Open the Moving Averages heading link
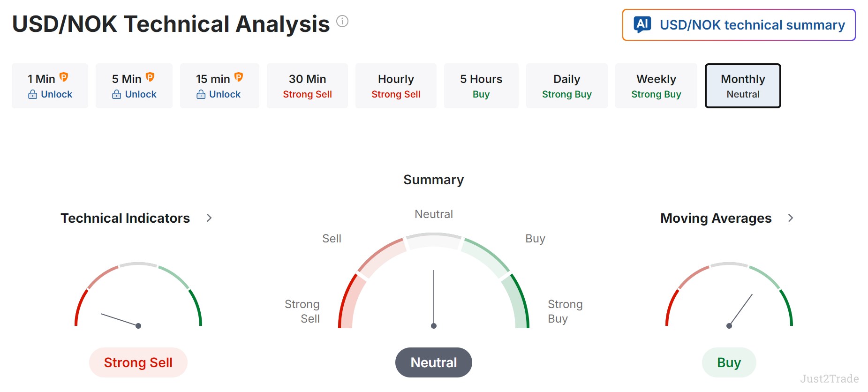The image size is (868, 392). [x=716, y=218]
